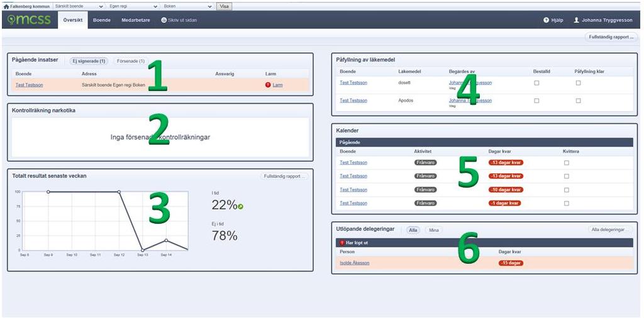Click the home icon beside Falkenberg kommun
Viewport: 644px width, 318px height.
click(x=6, y=6)
